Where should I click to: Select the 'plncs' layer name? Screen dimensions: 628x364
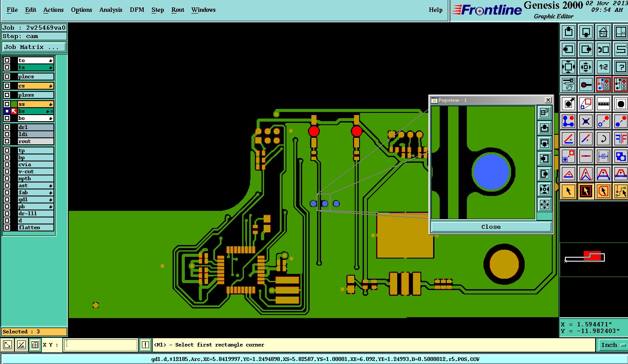(x=35, y=77)
